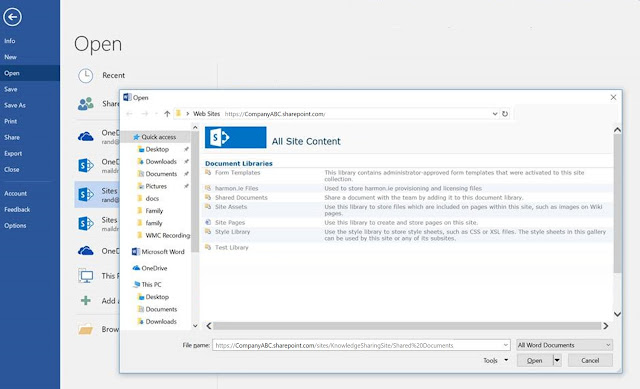Expand the File name dropdown arrow

tap(506, 345)
